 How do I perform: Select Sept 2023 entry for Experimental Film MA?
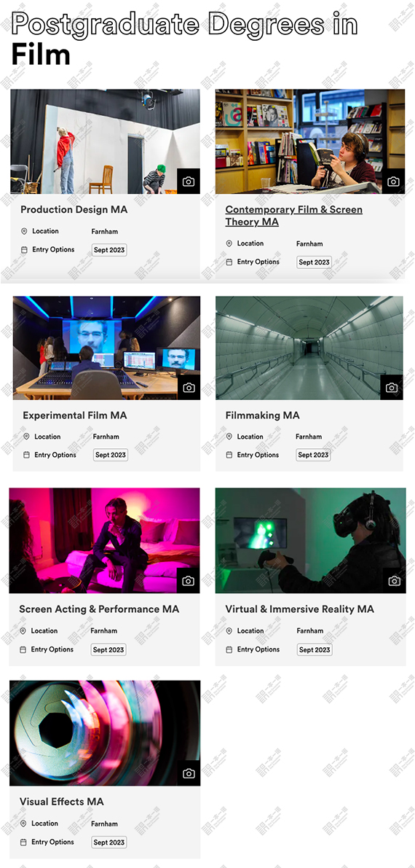coord(110,455)
